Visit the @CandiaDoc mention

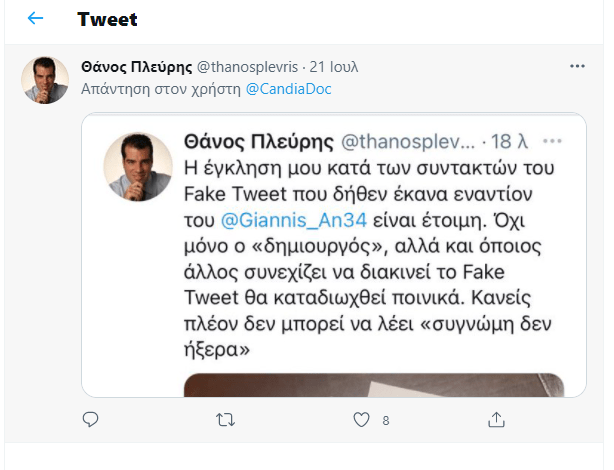click(289, 88)
